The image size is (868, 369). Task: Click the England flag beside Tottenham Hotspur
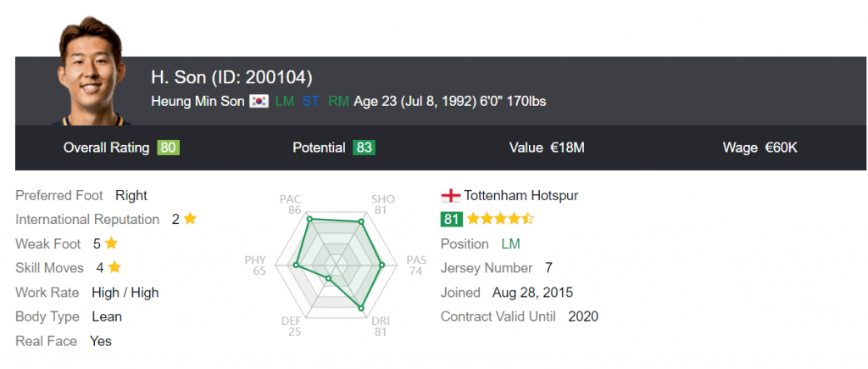[450, 195]
